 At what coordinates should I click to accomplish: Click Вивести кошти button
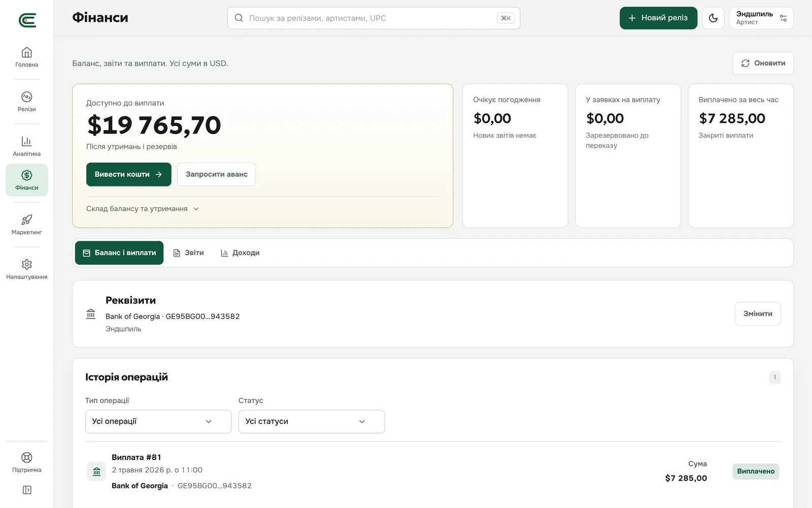[x=129, y=174]
